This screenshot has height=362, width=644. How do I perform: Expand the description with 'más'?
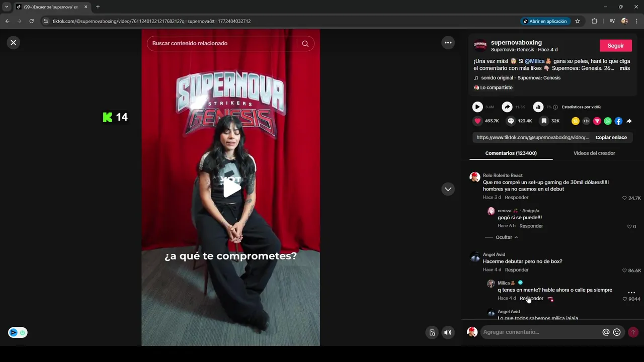click(624, 68)
